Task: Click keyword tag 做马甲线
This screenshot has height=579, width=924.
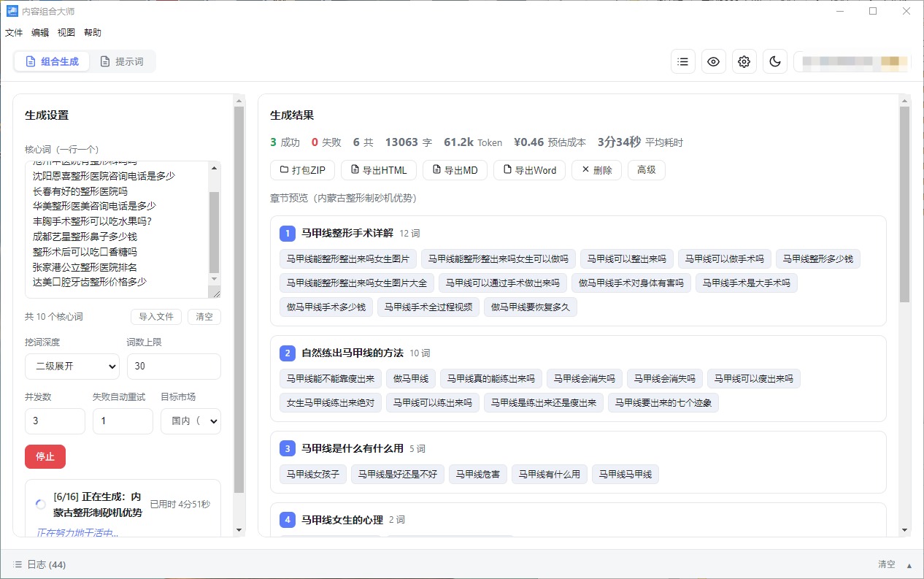Action: [410, 379]
